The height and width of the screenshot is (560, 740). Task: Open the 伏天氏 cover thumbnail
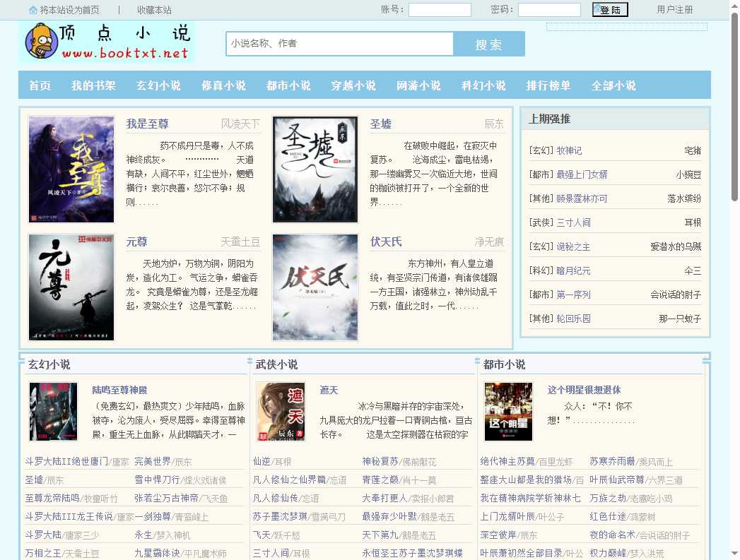click(x=315, y=287)
